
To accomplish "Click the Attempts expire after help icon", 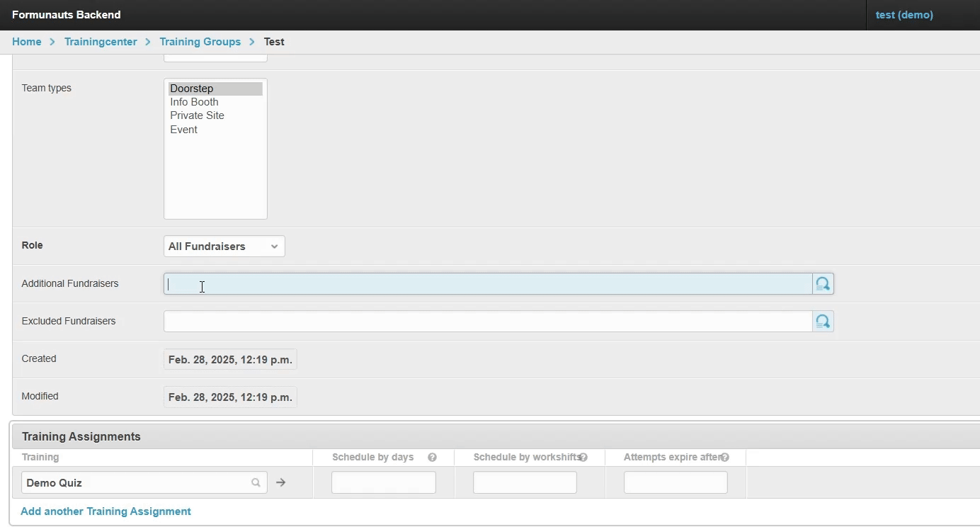I will [x=724, y=458].
